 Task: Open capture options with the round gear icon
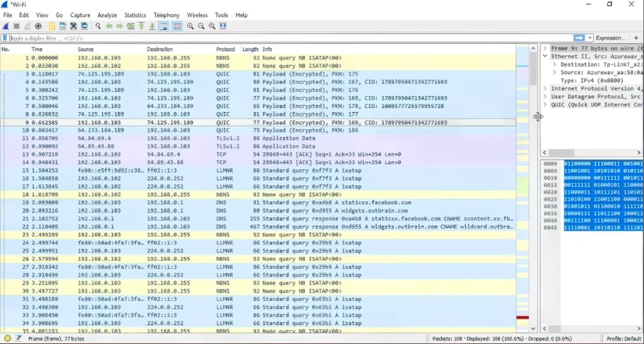pos(38,26)
